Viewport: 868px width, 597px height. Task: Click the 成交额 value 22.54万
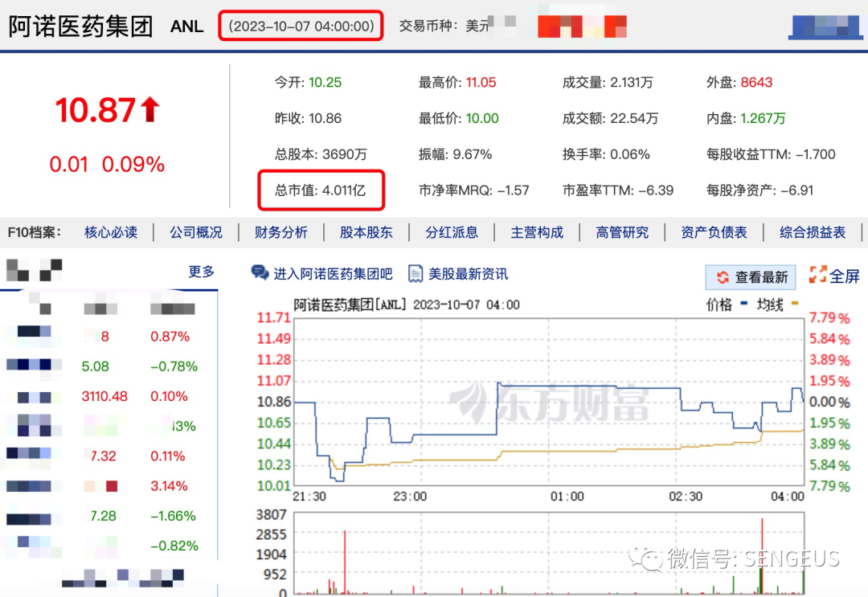[634, 118]
